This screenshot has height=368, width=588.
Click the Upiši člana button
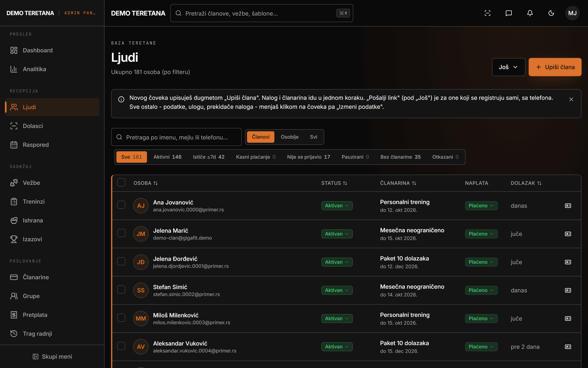click(x=555, y=67)
